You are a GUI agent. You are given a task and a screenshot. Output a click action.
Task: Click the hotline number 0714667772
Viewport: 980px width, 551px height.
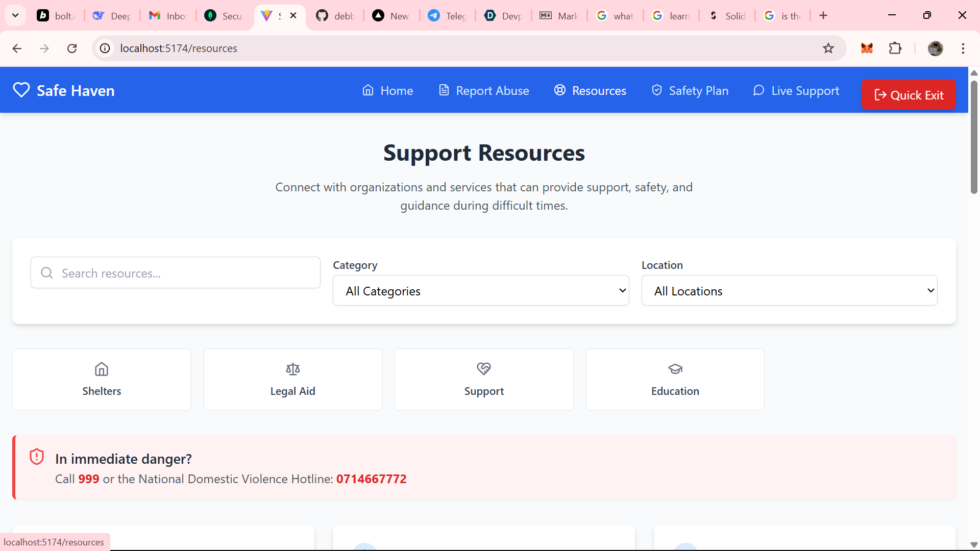tap(371, 479)
